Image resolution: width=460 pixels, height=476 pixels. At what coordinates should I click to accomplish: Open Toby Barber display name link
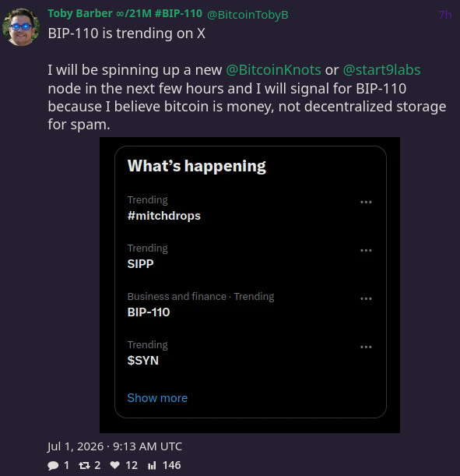click(x=125, y=14)
